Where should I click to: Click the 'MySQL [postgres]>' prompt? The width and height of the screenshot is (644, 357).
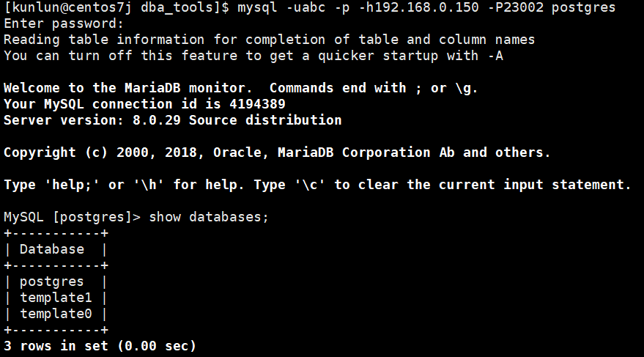click(73, 217)
